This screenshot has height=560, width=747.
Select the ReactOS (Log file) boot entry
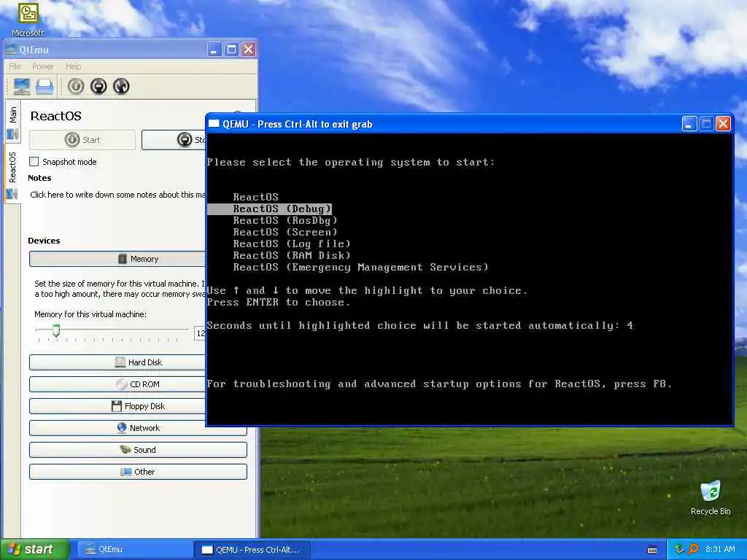click(x=292, y=244)
